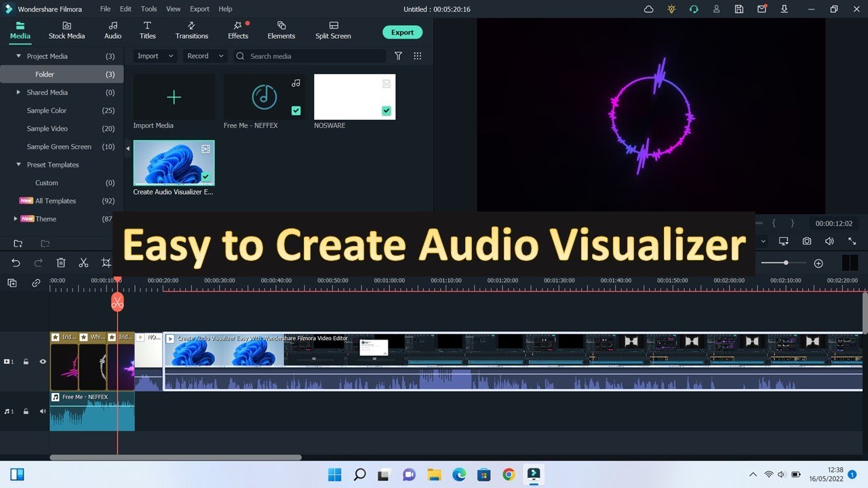Toggle the timeline auto-ripple link icon
This screenshot has width=868, height=488.
pyautogui.click(x=36, y=283)
